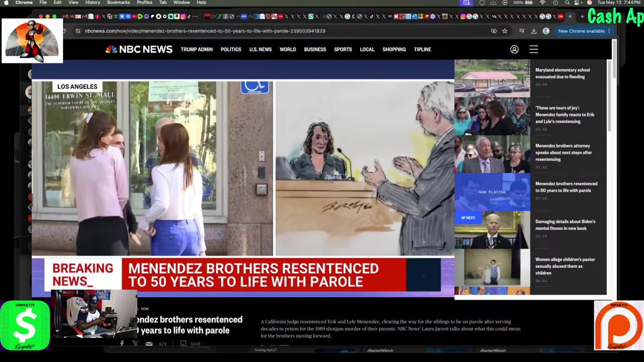Open the Tipline page

pos(423,49)
